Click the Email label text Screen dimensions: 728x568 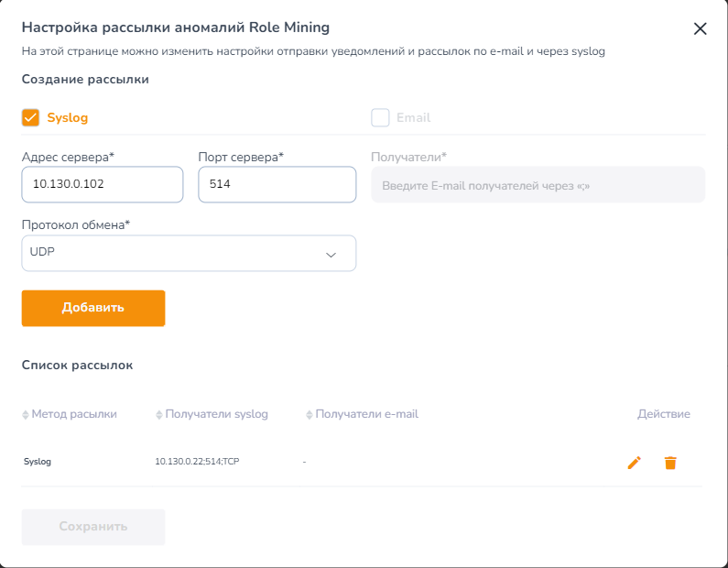[x=413, y=117]
